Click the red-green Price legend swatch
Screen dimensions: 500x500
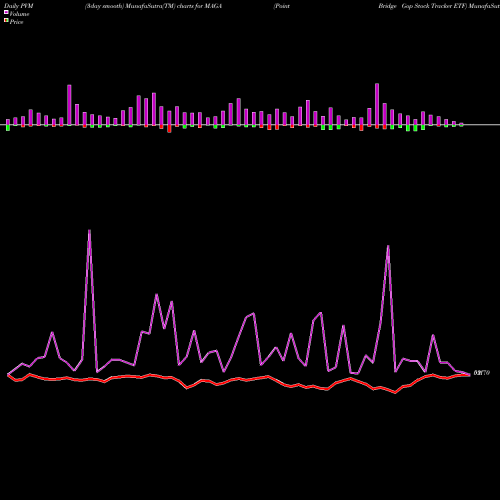coord(6,20)
